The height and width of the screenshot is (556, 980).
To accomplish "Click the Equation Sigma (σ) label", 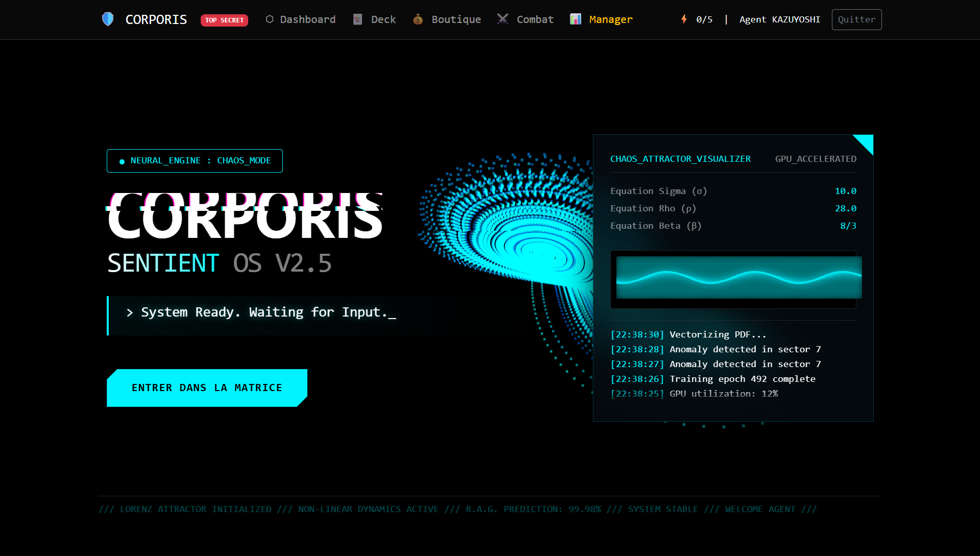I will point(659,191).
